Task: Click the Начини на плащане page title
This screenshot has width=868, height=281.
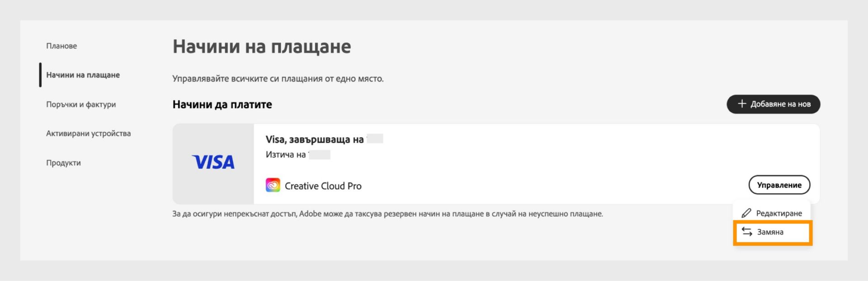Action: (x=262, y=47)
